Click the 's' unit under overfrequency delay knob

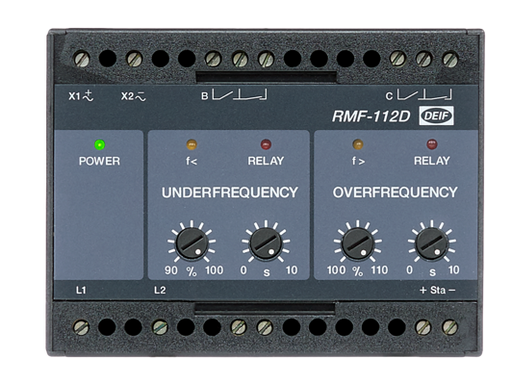tap(433, 272)
